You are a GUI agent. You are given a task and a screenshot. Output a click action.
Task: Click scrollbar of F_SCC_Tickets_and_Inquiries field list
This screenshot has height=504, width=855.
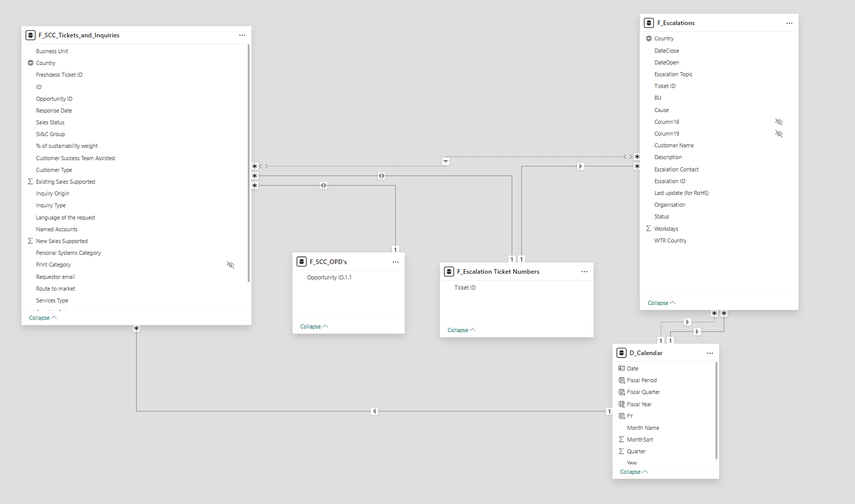pyautogui.click(x=249, y=163)
